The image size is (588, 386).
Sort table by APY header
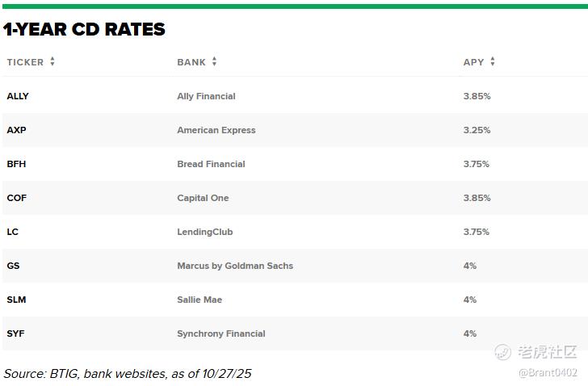click(473, 62)
